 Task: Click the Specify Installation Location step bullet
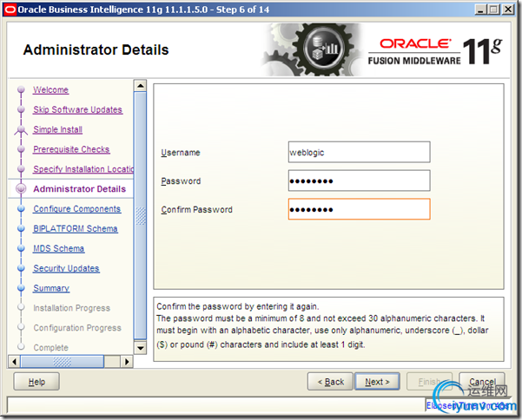tap(21, 169)
